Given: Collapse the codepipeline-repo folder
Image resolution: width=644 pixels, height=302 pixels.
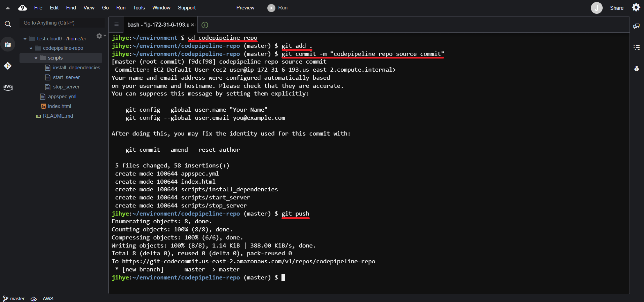Looking at the screenshot, I should point(31,48).
